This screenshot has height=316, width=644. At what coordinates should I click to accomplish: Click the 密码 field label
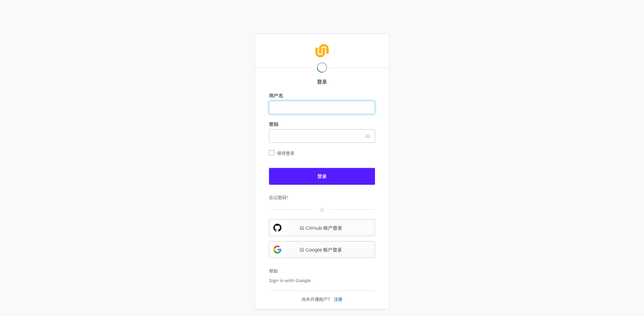click(274, 124)
